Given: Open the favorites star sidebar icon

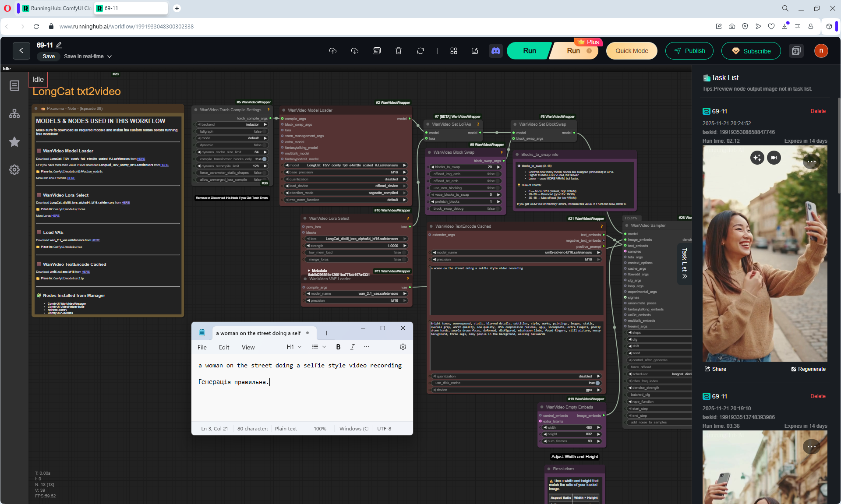Looking at the screenshot, I should pyautogui.click(x=14, y=141).
